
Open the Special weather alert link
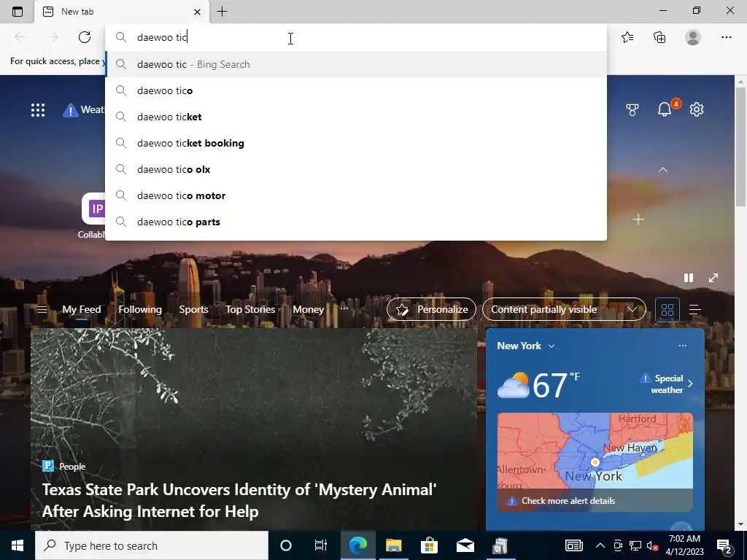tap(667, 384)
